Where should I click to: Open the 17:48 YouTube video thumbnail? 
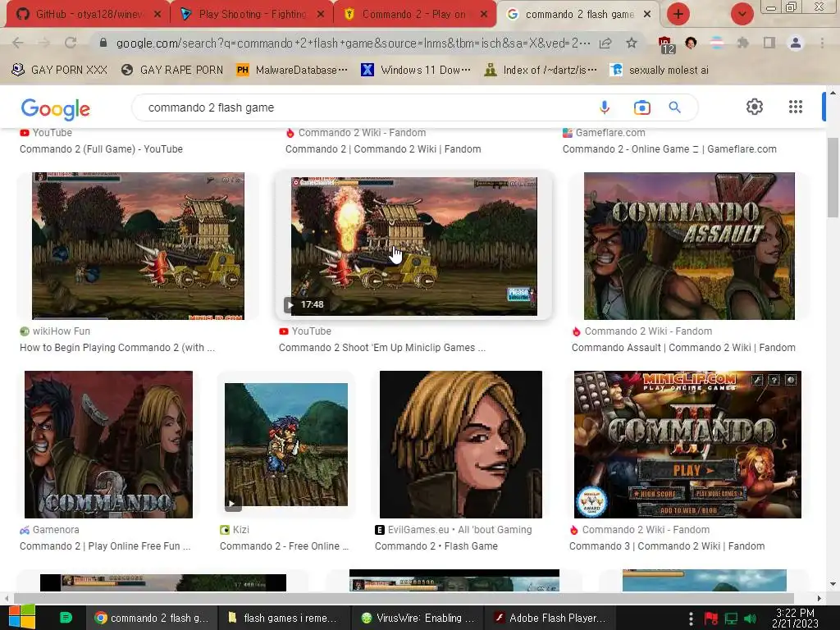click(x=413, y=246)
